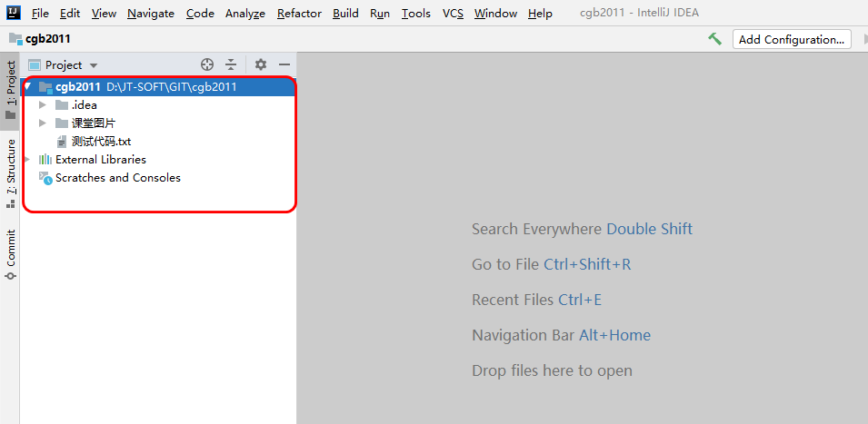Click the locate/select opened file target icon
Viewport: 868px width, 424px height.
[207, 64]
